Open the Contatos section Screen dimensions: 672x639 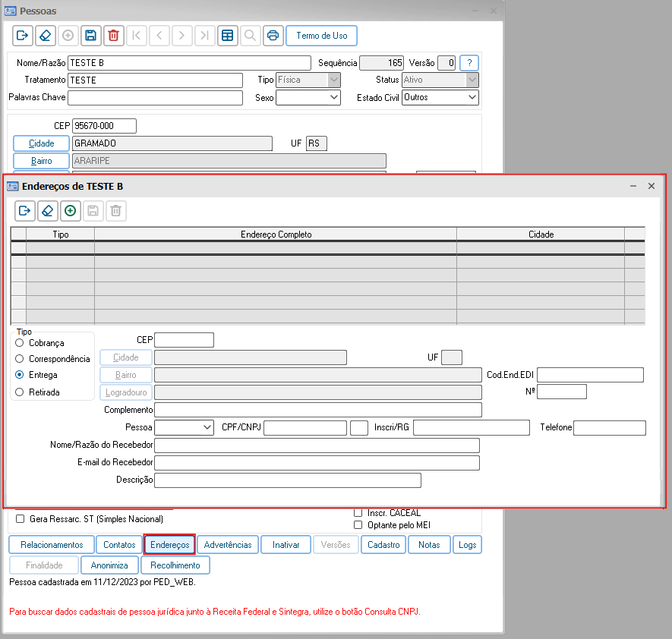[119, 545]
